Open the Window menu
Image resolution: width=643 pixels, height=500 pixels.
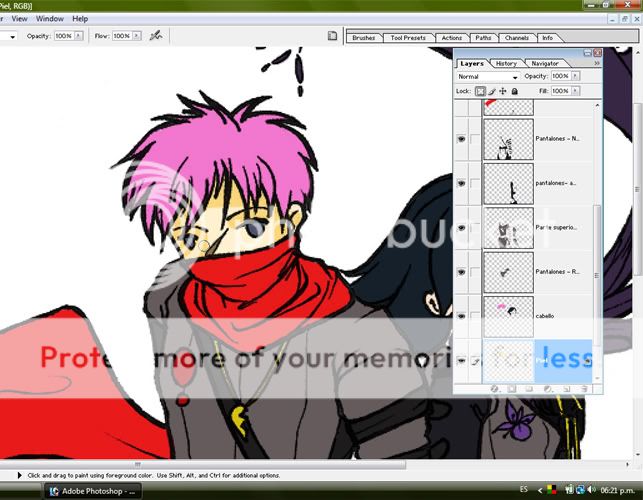(x=49, y=19)
